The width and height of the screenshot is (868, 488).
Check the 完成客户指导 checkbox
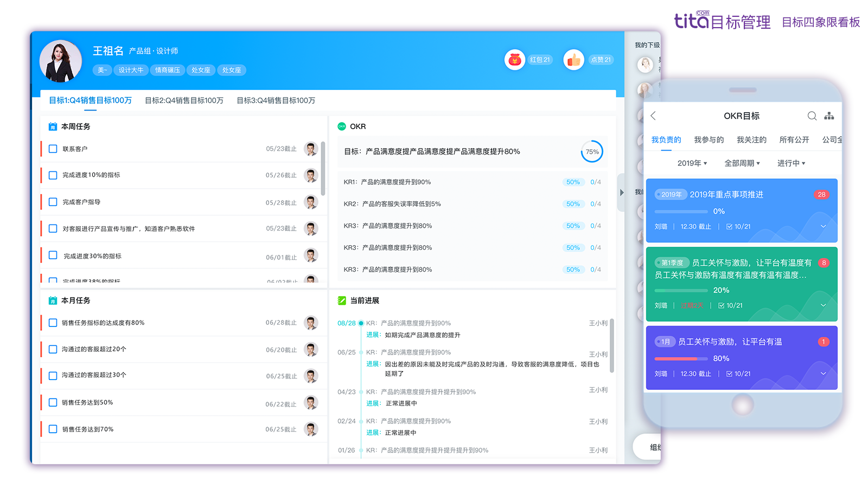[53, 202]
